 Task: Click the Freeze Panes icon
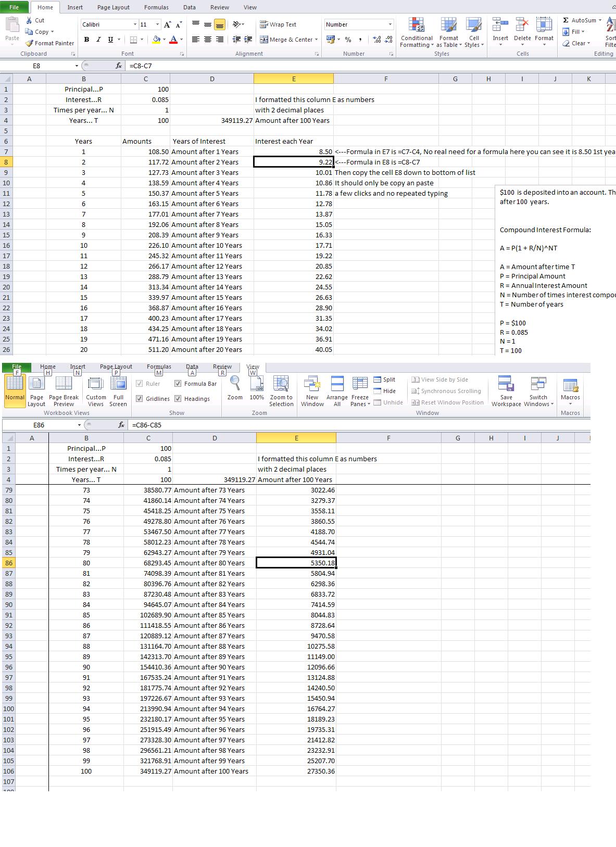(360, 384)
